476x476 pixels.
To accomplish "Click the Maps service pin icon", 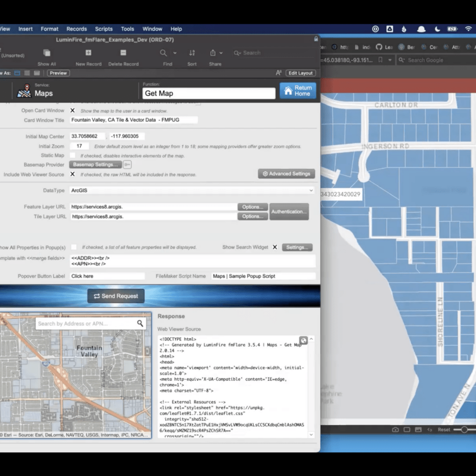I will pyautogui.click(x=24, y=92).
